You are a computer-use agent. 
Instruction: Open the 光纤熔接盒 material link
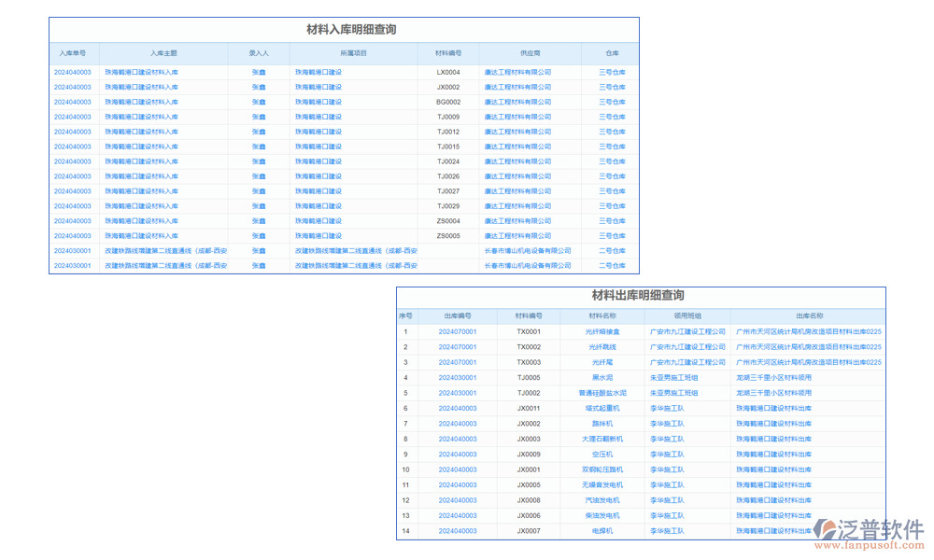point(602,332)
